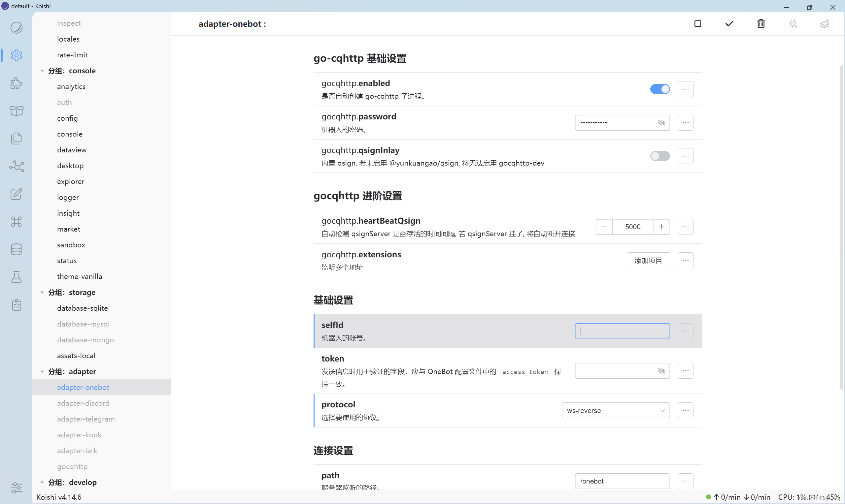Viewport: 845px width, 504px height.
Task: Click the square stop plugin icon
Action: pos(697,24)
